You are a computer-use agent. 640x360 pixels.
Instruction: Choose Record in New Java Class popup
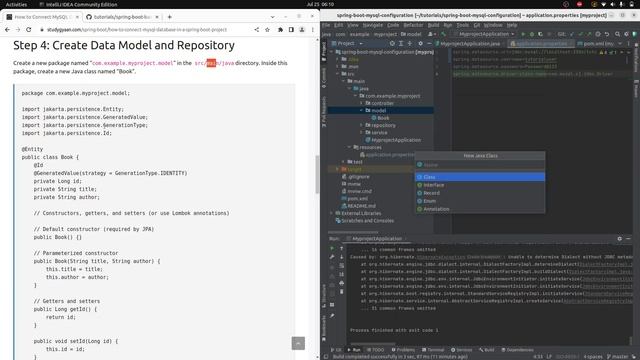[480, 193]
